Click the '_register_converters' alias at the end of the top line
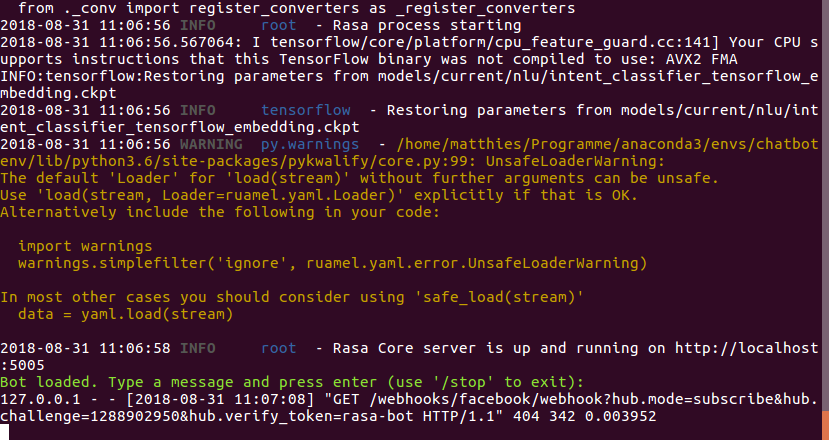 click(x=485, y=8)
